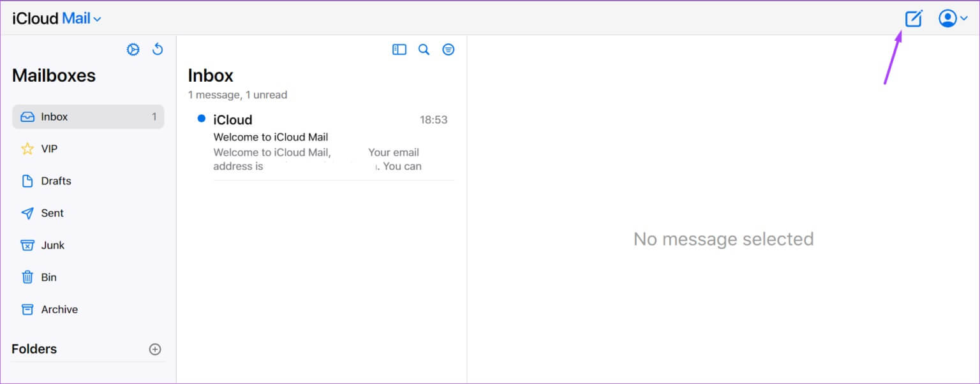Open mailbox settings gear icon
The width and height of the screenshot is (980, 384).
point(133,50)
